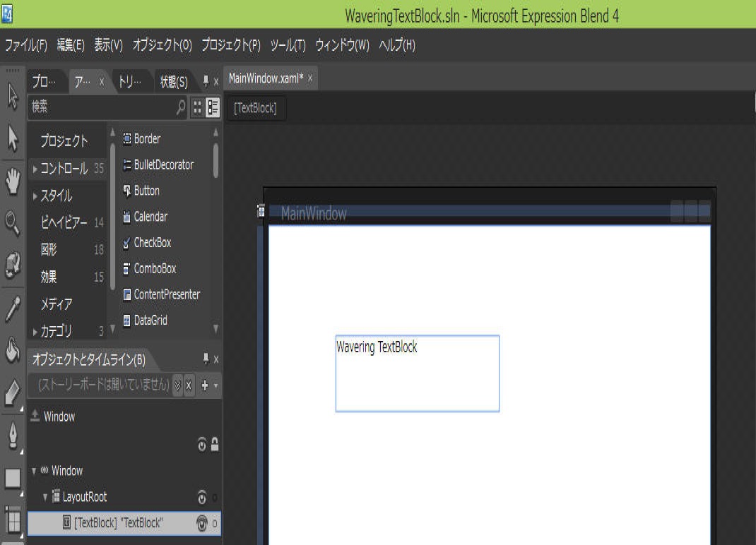Toggle visibility of TextBlock layer
The image size is (756, 545).
coord(201,523)
